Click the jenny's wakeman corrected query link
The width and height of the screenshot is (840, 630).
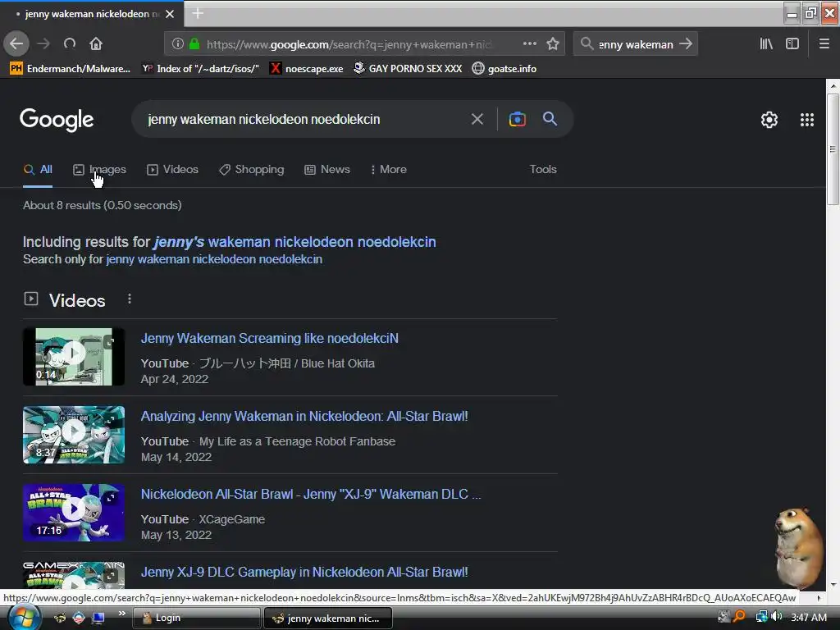pos(294,242)
